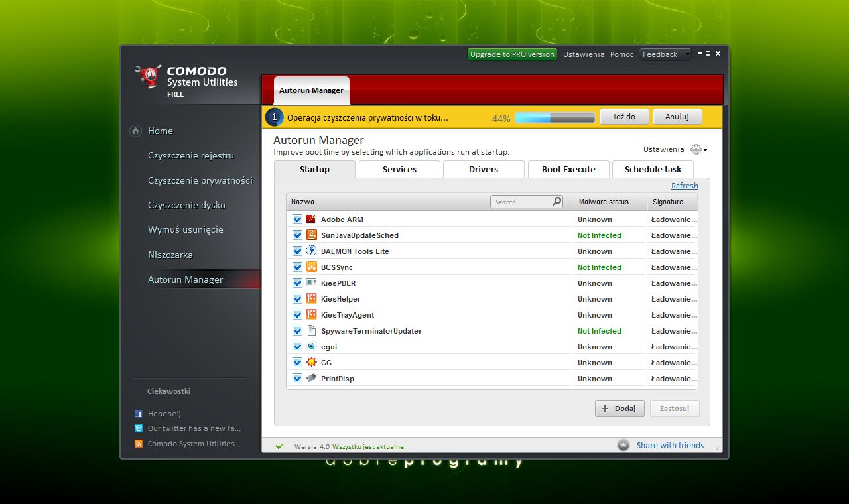Uncheck KiesTrayAgent startup entry
The image size is (849, 504).
tap(297, 315)
